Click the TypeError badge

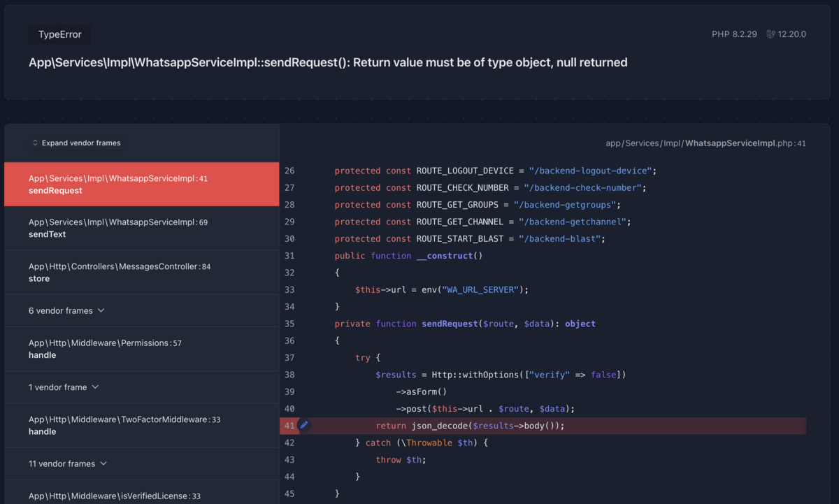(60, 34)
